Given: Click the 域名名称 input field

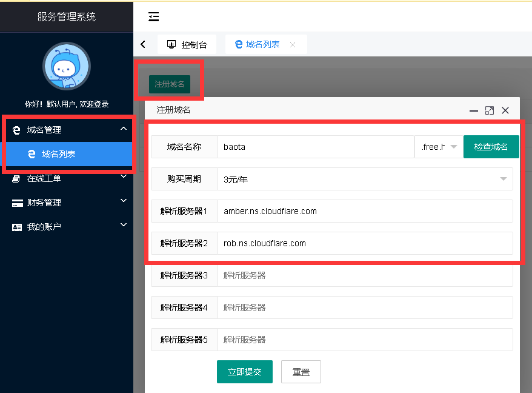Looking at the screenshot, I should (x=315, y=147).
